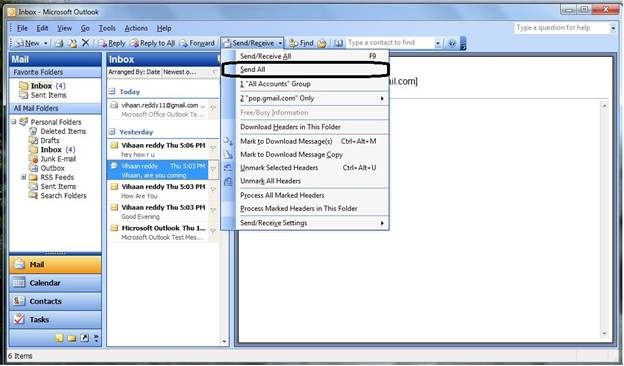Switch to the Tasks pane
Viewport: 624px width, 366px height.
55,320
